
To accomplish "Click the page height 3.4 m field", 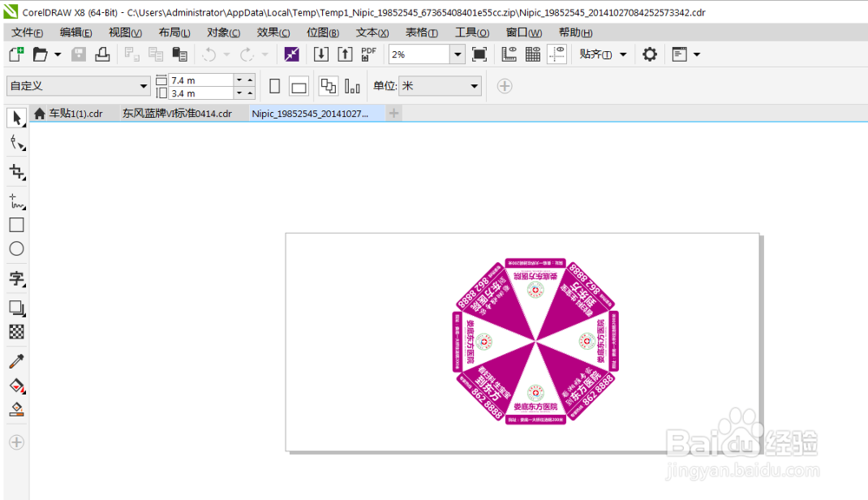I will pyautogui.click(x=201, y=94).
